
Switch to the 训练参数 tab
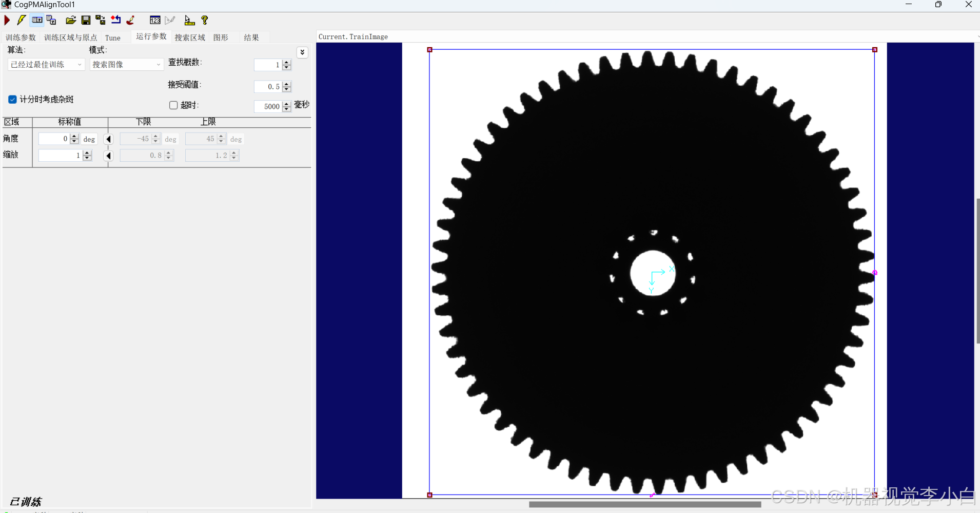(x=21, y=37)
